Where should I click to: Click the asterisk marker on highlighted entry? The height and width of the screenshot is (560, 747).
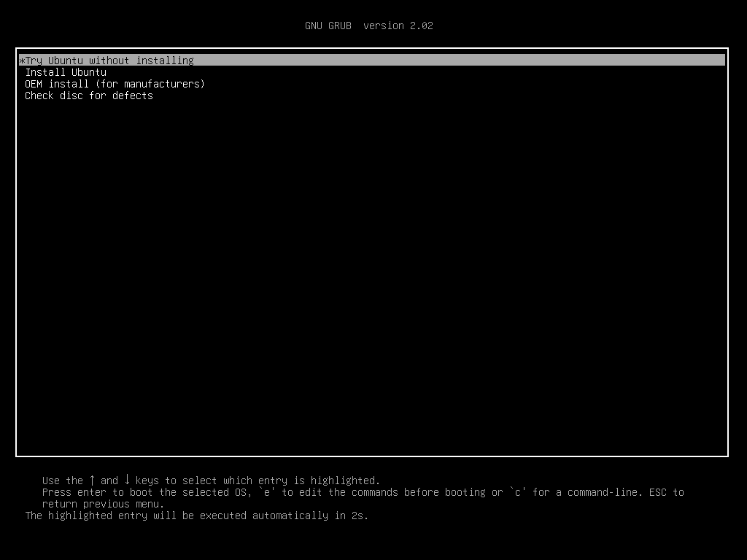coord(20,61)
